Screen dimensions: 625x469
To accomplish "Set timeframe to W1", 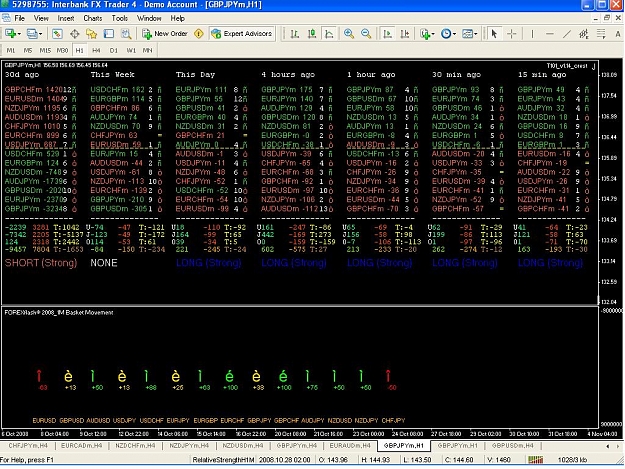I will click(131, 50).
